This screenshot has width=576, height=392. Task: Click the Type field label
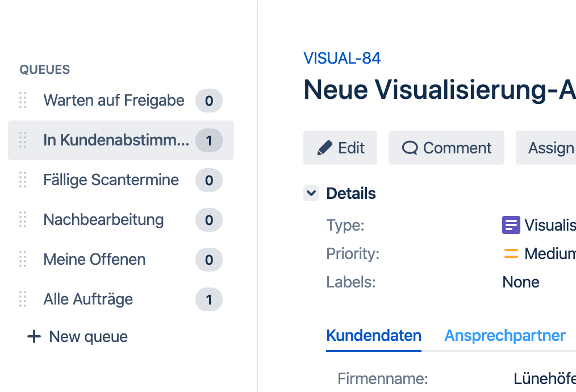point(345,225)
